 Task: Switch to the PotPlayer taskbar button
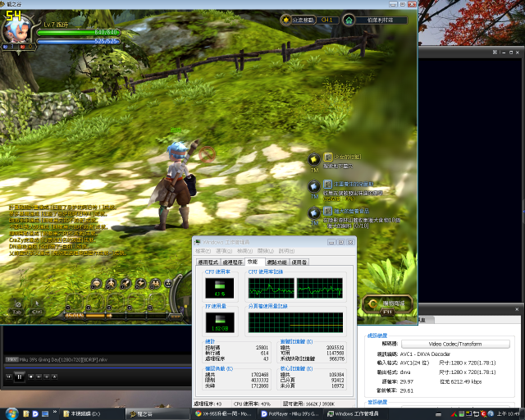coord(290,414)
